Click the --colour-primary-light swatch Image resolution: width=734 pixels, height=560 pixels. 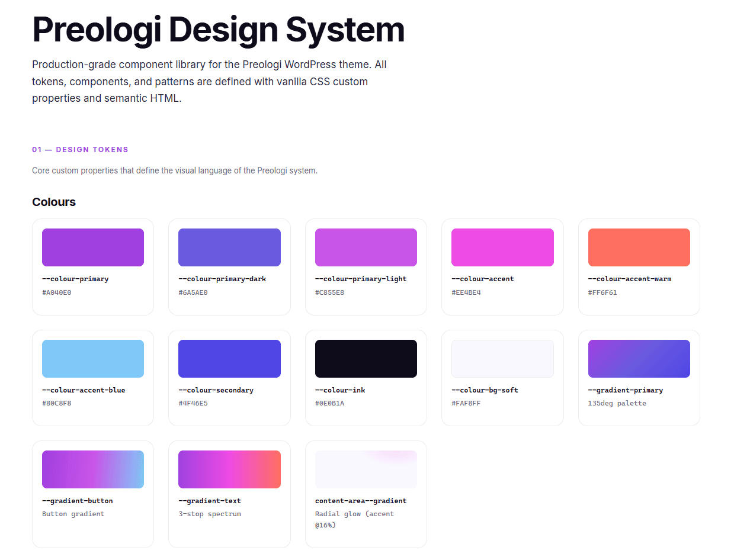point(366,247)
